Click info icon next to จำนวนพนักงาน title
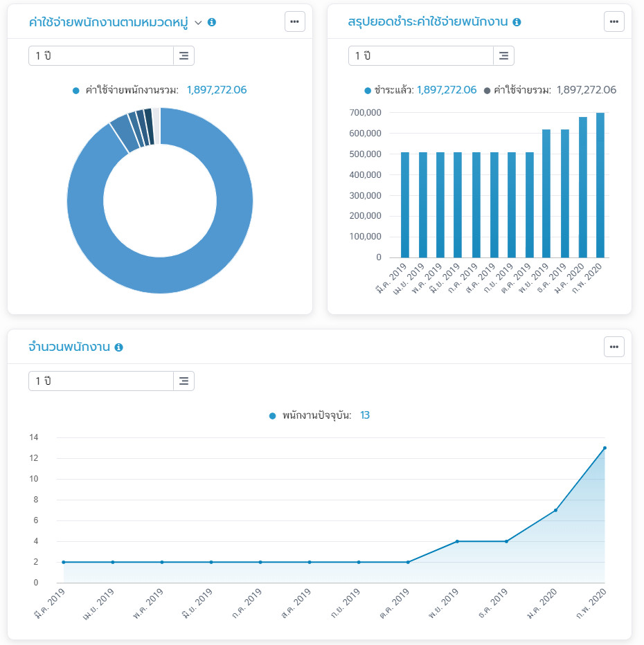This screenshot has width=644, height=645. tap(118, 347)
